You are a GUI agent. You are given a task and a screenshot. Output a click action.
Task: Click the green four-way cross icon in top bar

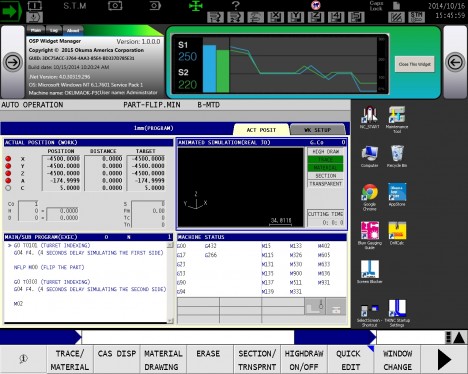(x=196, y=6)
